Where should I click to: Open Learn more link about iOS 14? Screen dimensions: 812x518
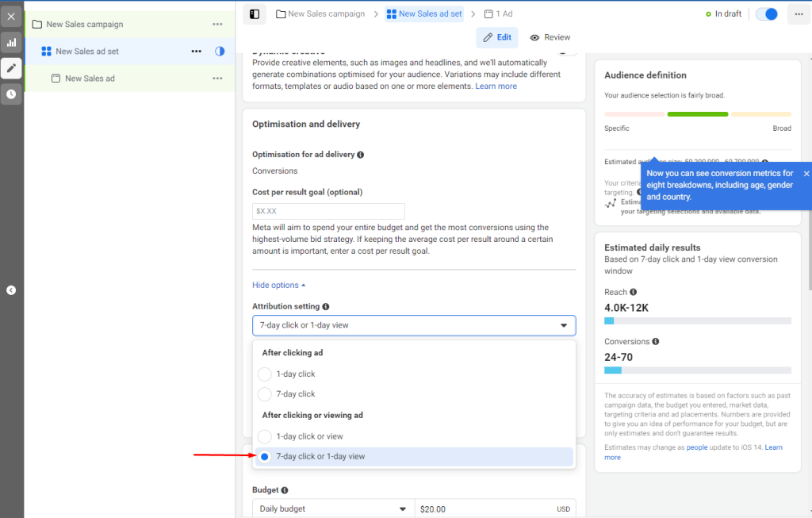(x=773, y=447)
